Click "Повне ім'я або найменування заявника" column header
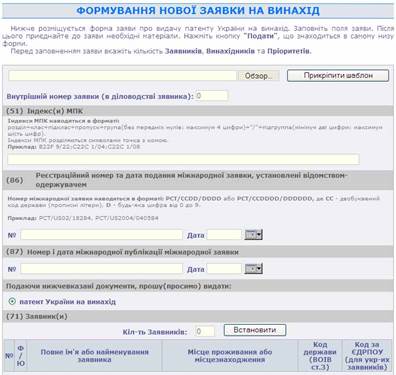Screen dimensions: 396x375 (x=94, y=356)
